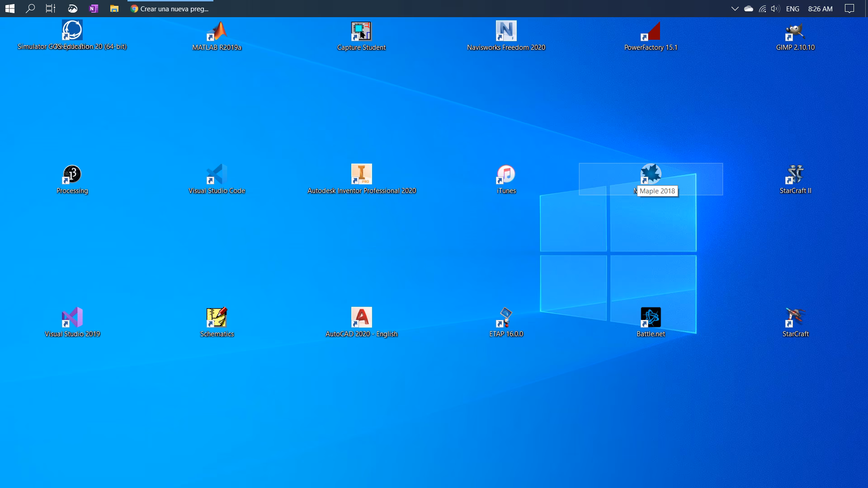Open the Action Center notifications icon
The image size is (868, 488).
click(x=849, y=9)
